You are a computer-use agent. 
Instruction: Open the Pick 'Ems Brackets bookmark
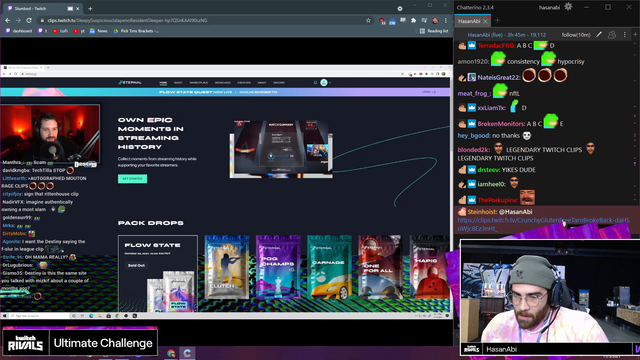coord(136,31)
